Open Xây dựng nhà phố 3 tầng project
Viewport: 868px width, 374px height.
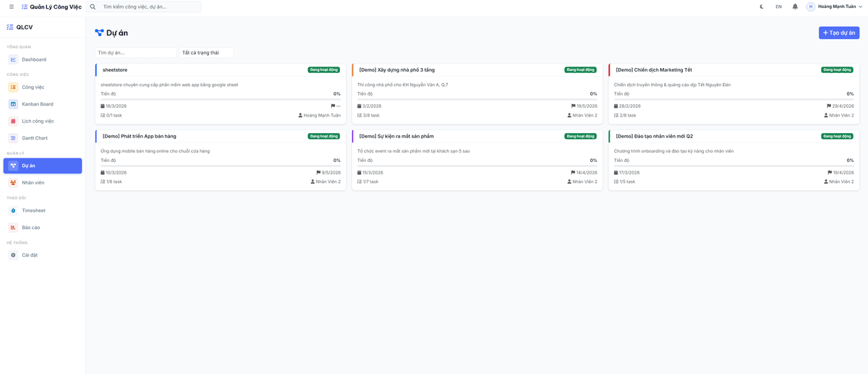coord(397,69)
